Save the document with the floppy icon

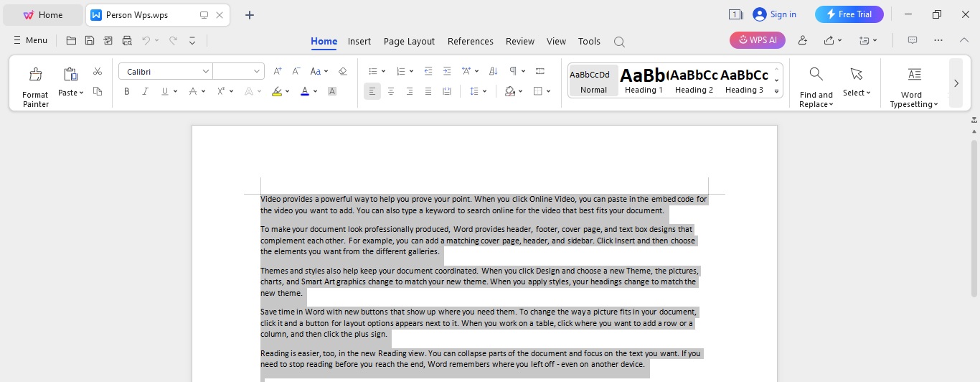(90, 41)
